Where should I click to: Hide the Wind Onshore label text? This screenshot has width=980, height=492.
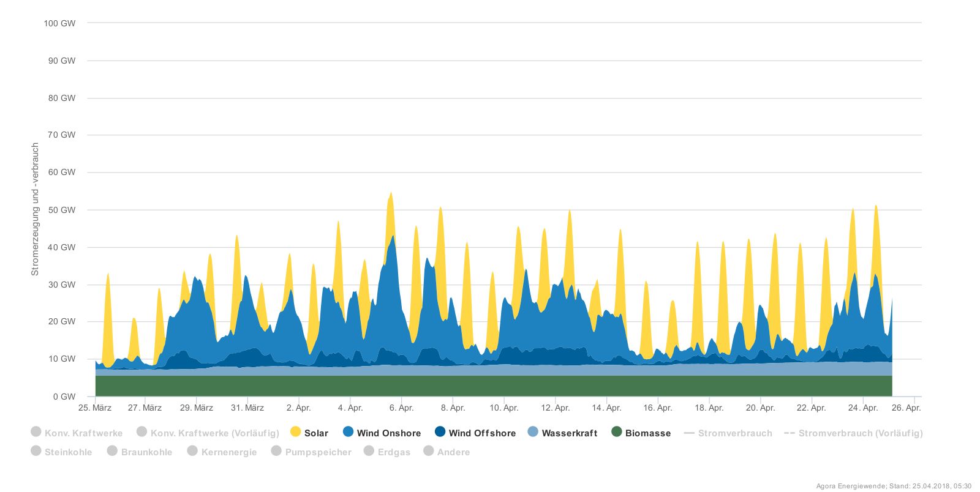pos(389,433)
